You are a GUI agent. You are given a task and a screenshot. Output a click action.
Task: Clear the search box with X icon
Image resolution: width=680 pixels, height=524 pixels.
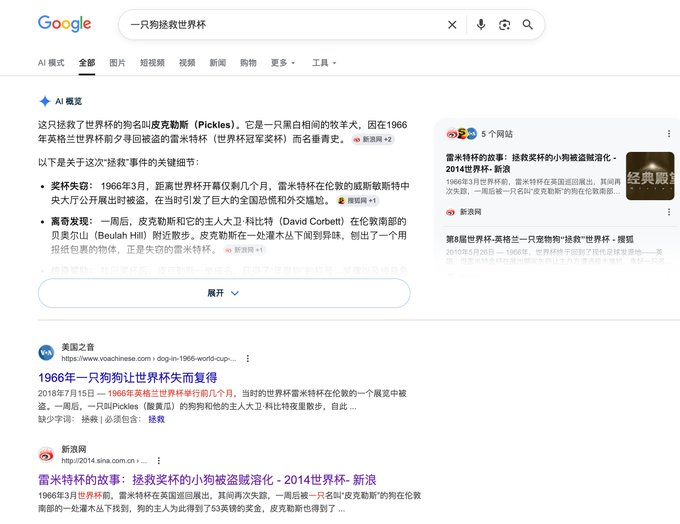452,25
